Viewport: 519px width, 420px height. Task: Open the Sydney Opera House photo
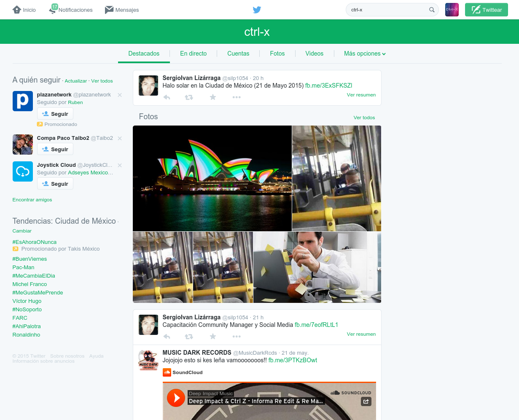212,178
